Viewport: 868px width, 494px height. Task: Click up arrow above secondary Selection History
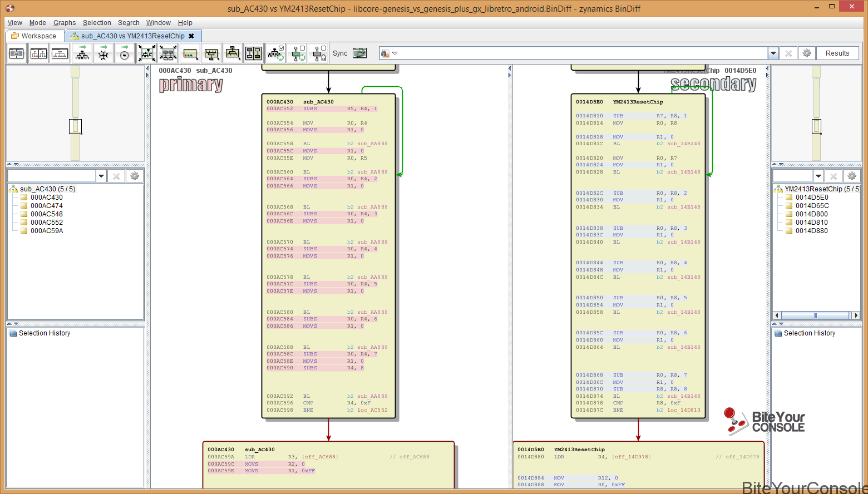coord(775,324)
